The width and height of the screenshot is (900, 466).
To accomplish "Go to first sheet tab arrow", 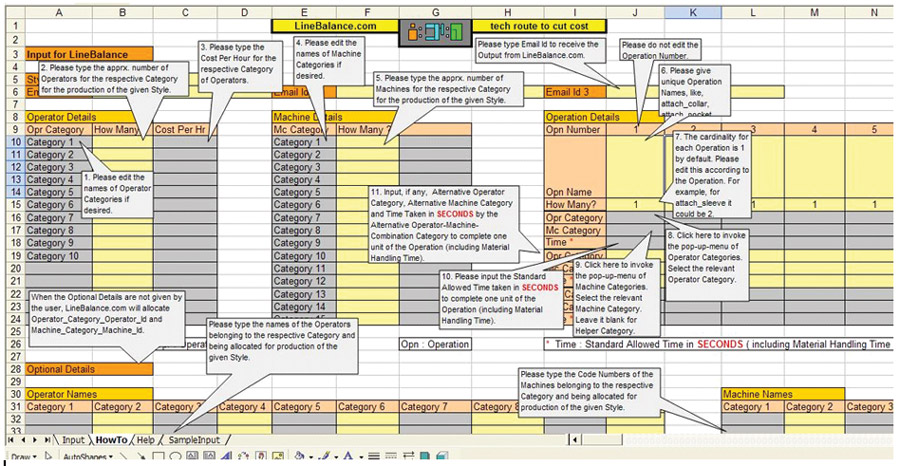I will [10, 440].
